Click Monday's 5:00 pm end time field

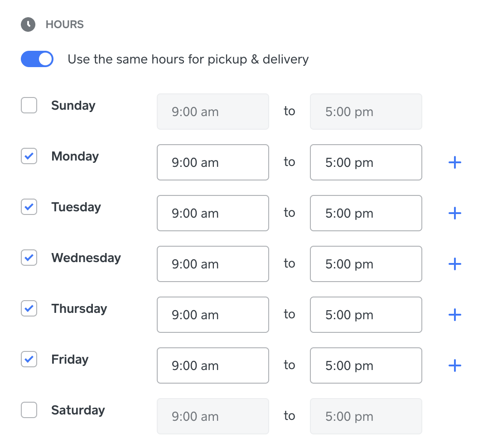(x=366, y=162)
